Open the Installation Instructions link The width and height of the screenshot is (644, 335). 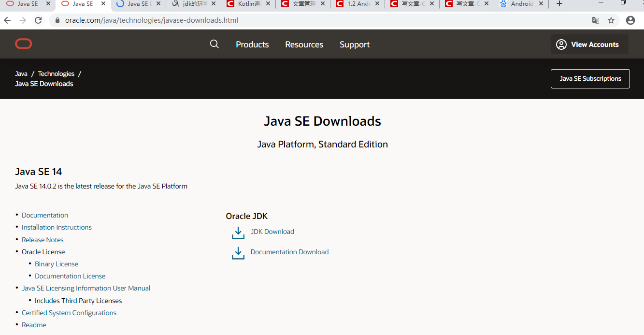coord(57,227)
